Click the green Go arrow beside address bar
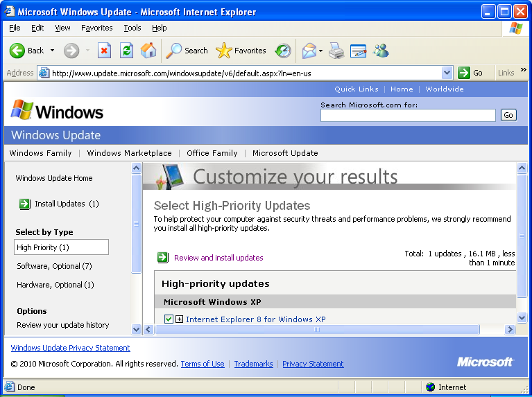Screen dimensions: 532x397 463,73
